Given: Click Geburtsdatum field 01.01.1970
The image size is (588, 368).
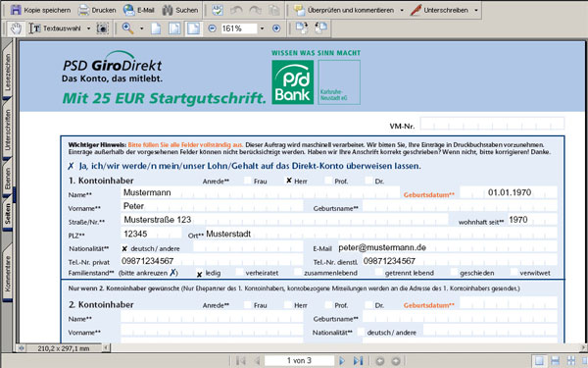Looking at the screenshot, I should pos(509,192).
